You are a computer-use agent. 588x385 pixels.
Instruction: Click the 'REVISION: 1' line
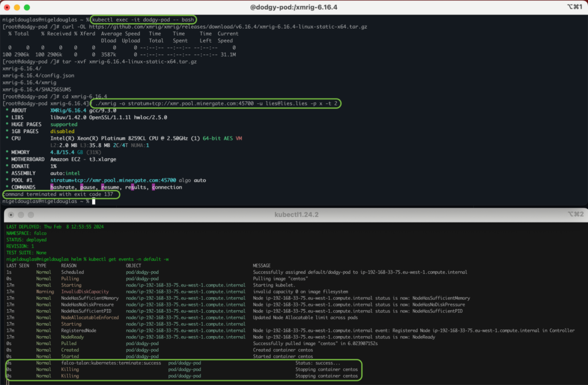click(20, 246)
